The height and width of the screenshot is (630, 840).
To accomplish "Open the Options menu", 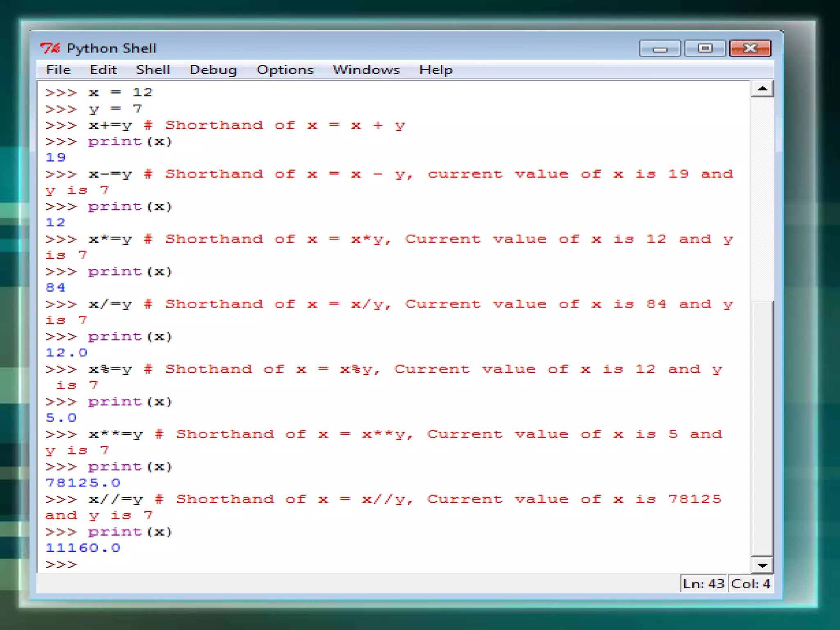I will click(285, 70).
